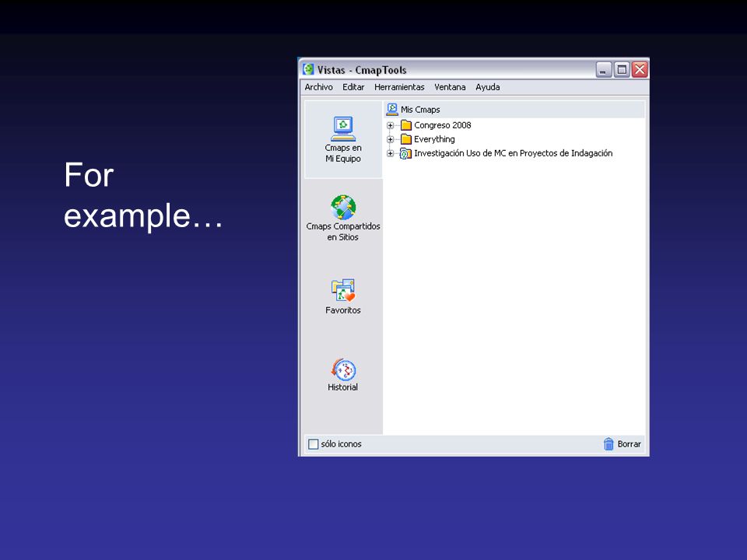Click the Favoritos label text
This screenshot has height=560, width=747.
tap(343, 310)
